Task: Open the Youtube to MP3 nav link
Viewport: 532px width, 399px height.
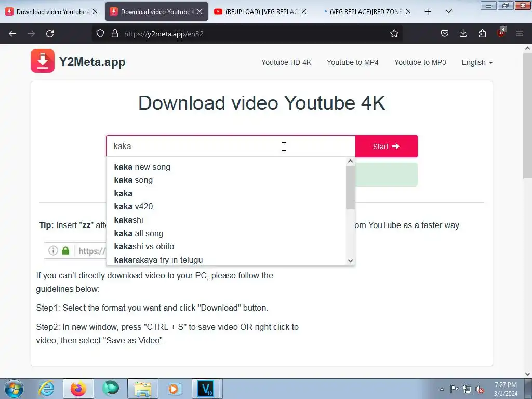Action: (420, 62)
